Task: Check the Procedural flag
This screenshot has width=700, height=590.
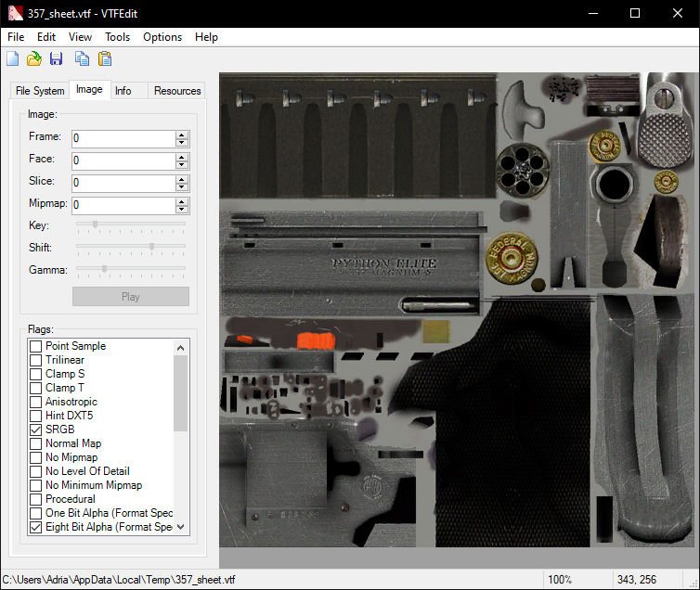Action: click(x=35, y=499)
